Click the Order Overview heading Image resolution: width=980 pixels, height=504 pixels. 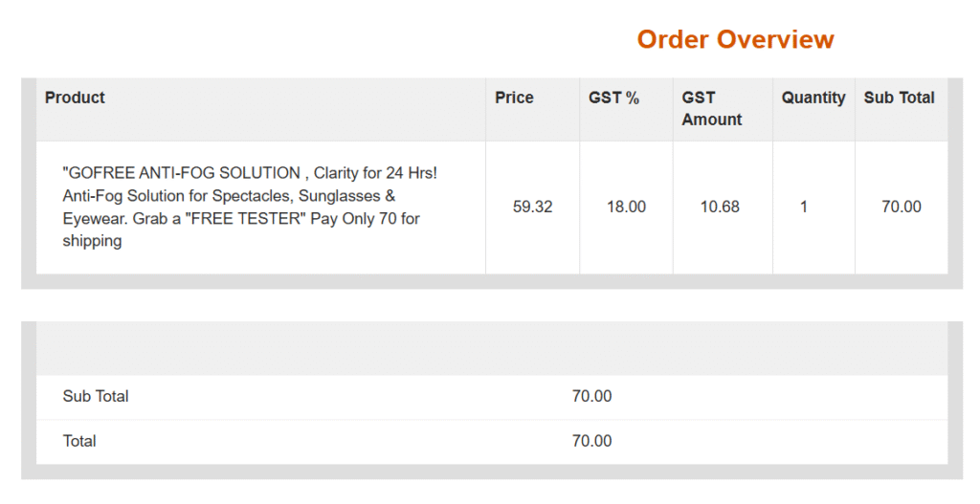coord(735,39)
